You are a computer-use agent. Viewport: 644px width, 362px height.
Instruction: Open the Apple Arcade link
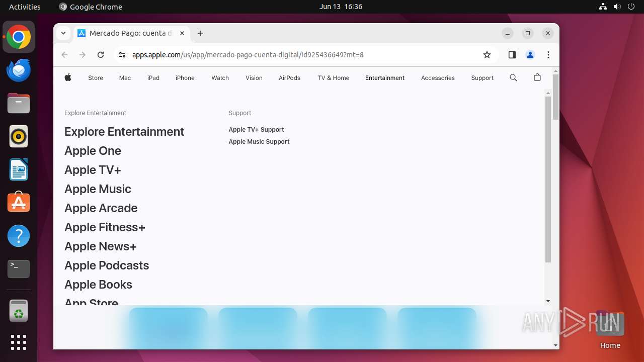pyautogui.click(x=101, y=208)
